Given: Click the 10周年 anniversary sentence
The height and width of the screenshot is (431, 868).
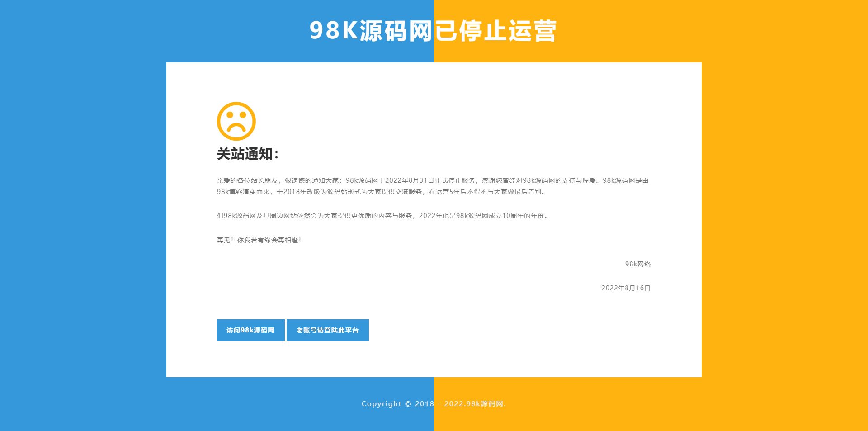Looking at the screenshot, I should pos(382,216).
